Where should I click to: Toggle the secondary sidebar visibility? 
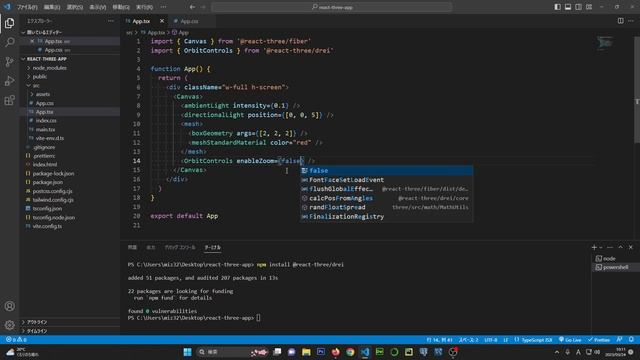(578, 7)
